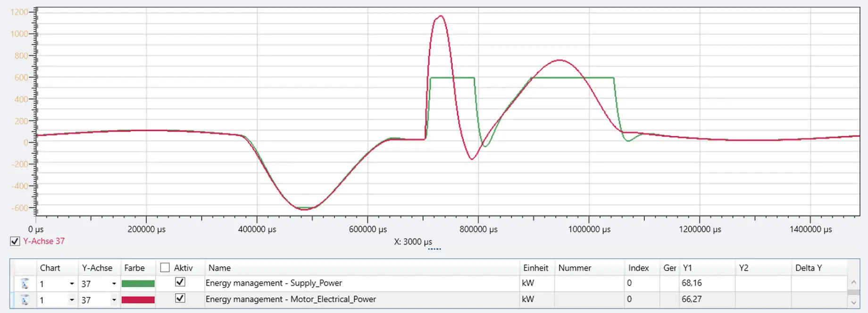The height and width of the screenshot is (313, 868).
Task: Click red color swatch for Motor_Electrical_Power
Action: click(138, 300)
